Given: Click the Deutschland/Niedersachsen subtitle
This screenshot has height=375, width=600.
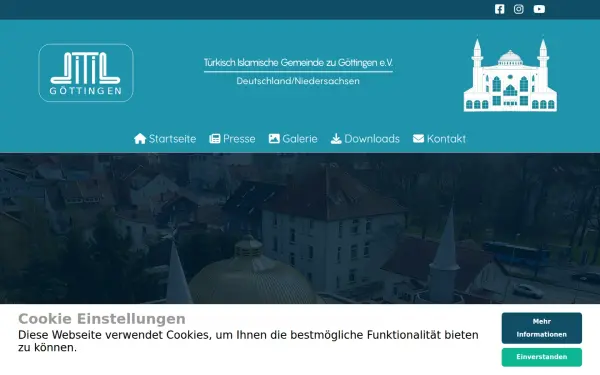Looking at the screenshot, I should click(298, 81).
